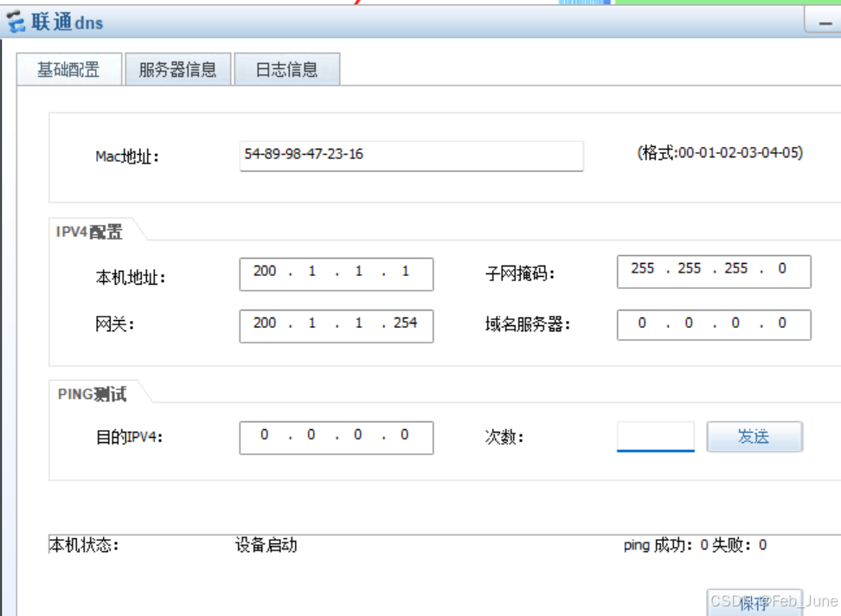841x616 pixels.
Task: Click the 本机地址 IP field
Action: click(x=337, y=274)
